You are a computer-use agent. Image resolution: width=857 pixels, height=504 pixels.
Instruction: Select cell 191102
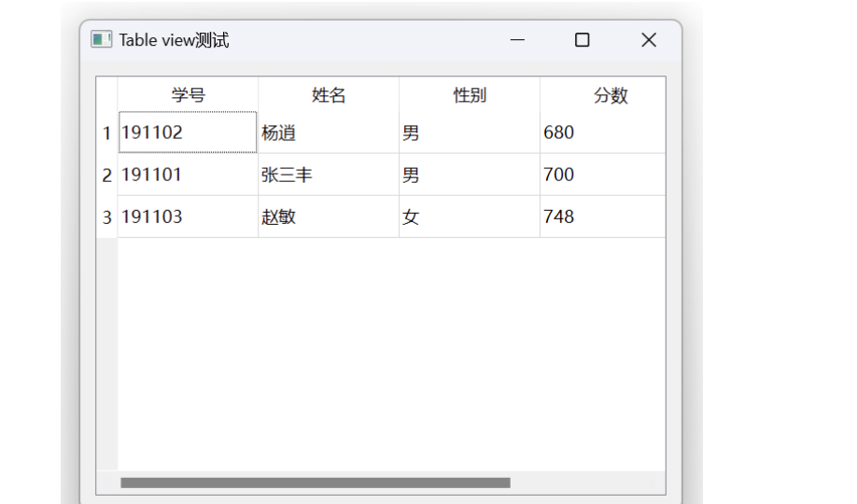click(x=188, y=133)
